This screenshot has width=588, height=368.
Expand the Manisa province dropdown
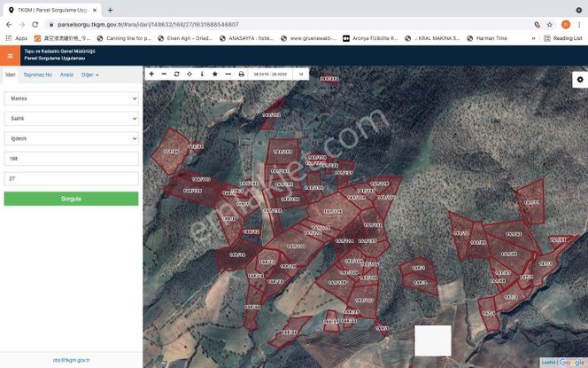pyautogui.click(x=71, y=97)
